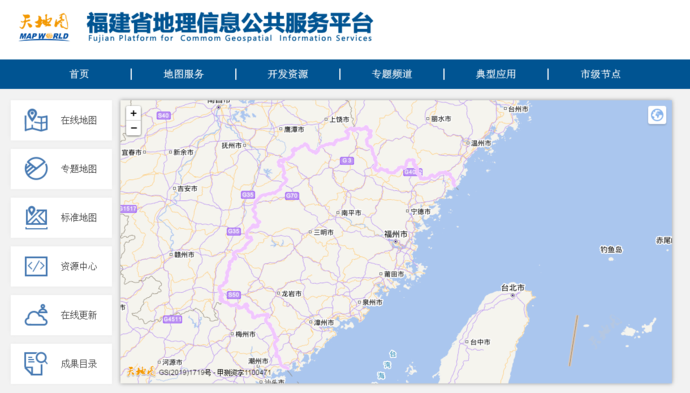Click the 龙岩市 city label
Screen dimensions: 690x393
291,294
